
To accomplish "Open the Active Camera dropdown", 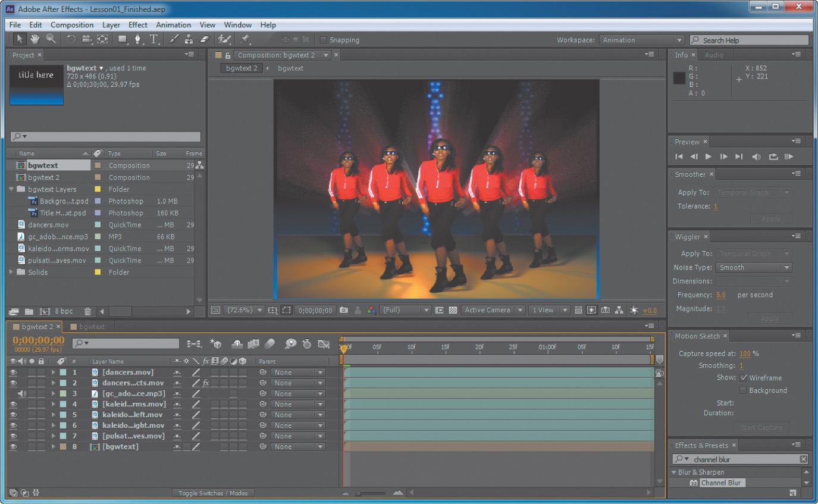I will [x=494, y=310].
